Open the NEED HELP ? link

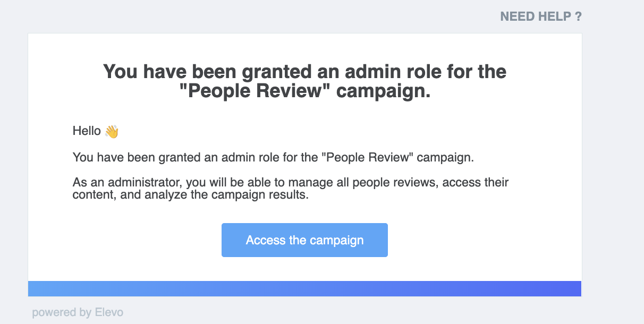(x=541, y=16)
